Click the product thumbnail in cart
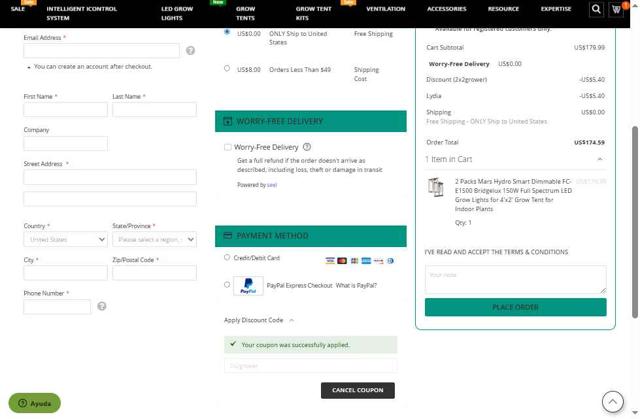 click(x=436, y=187)
